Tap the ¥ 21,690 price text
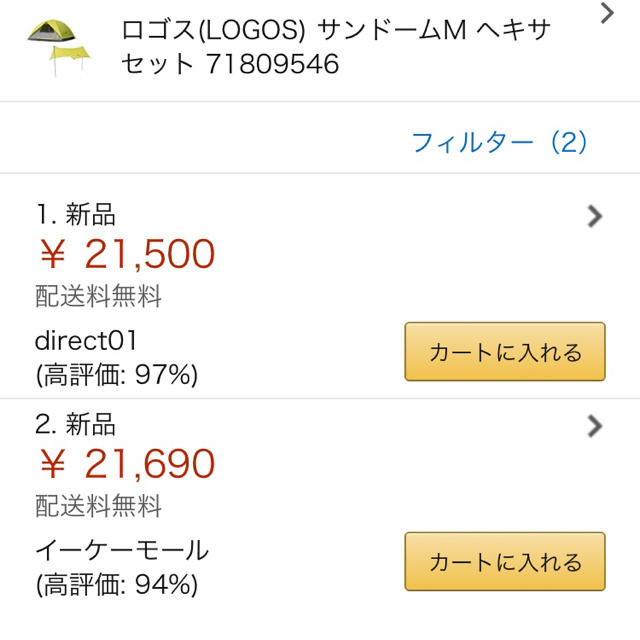The image size is (640, 640). click(x=127, y=464)
